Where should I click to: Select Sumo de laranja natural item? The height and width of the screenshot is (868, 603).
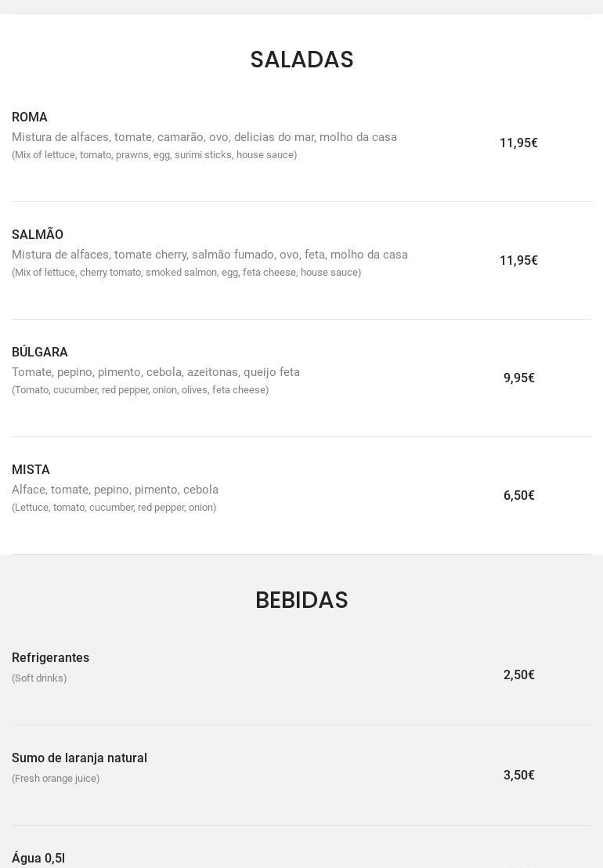(79, 758)
